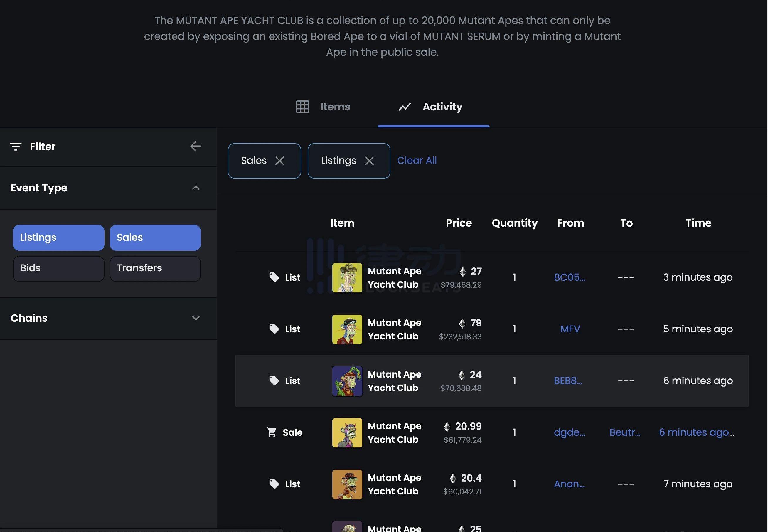
Task: Open Mutant Ape thumbnail priced at 79
Action: pos(347,329)
